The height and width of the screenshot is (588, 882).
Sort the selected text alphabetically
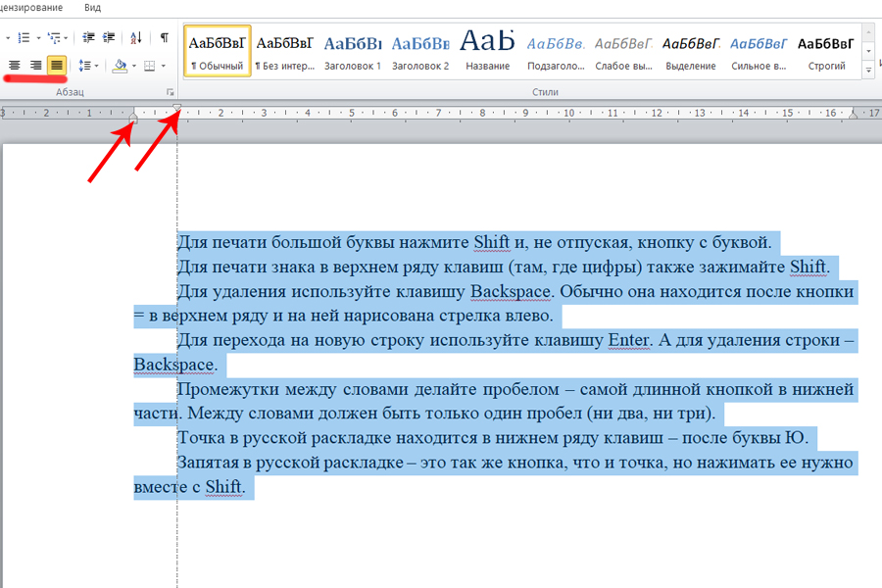[136, 38]
